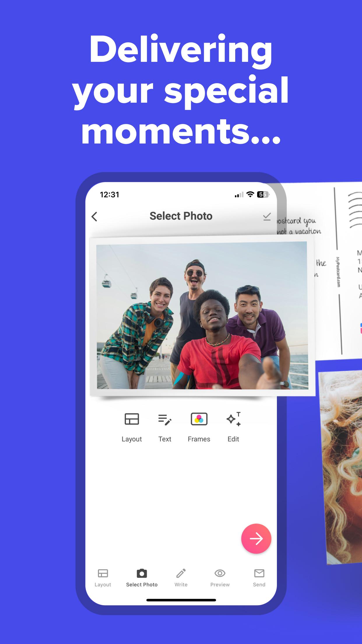Tap the cellular signal bars
362x644 pixels.
[239, 195]
